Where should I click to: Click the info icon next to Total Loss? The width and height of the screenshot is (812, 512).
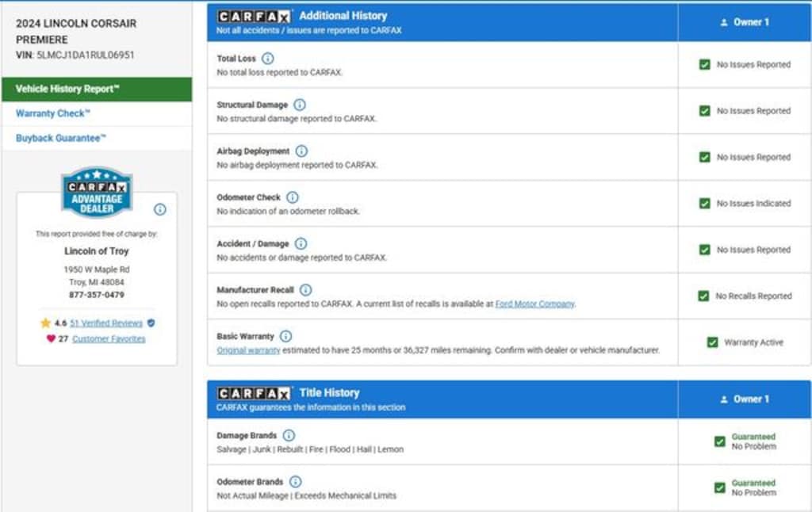pyautogui.click(x=268, y=59)
